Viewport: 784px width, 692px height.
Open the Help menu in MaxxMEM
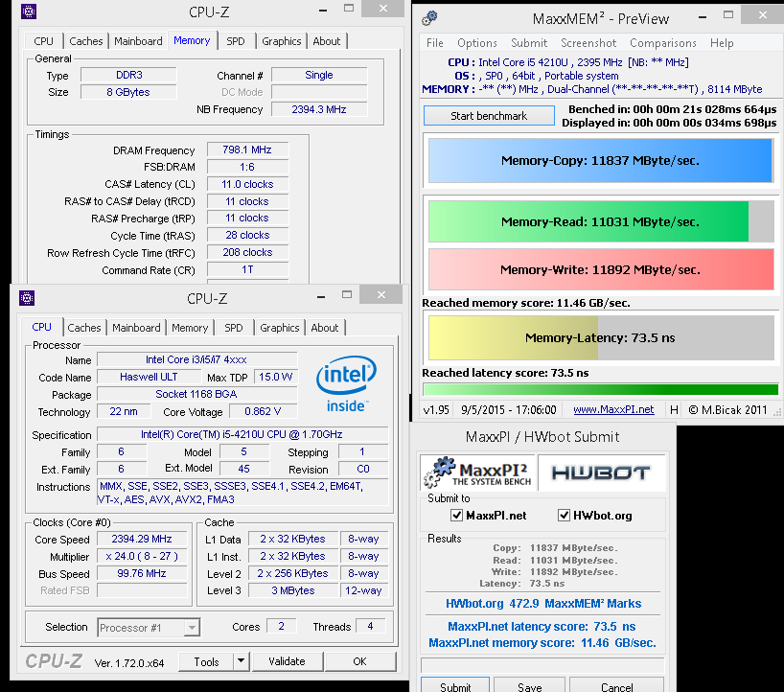pyautogui.click(x=722, y=43)
